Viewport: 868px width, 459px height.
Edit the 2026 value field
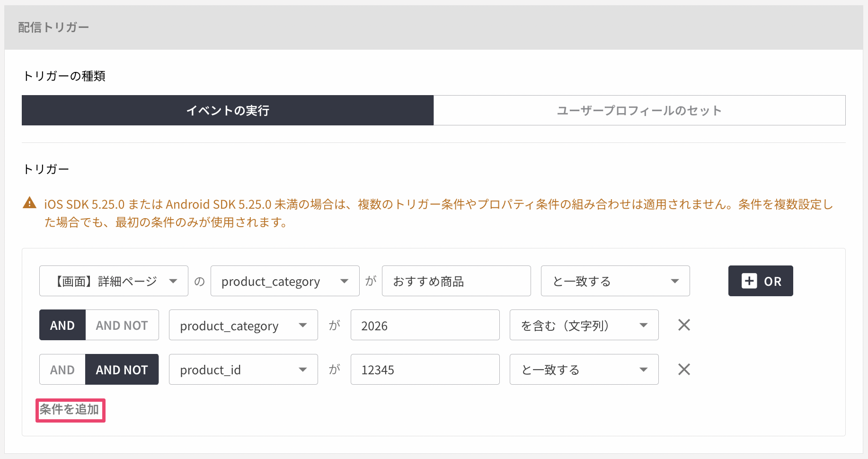425,325
